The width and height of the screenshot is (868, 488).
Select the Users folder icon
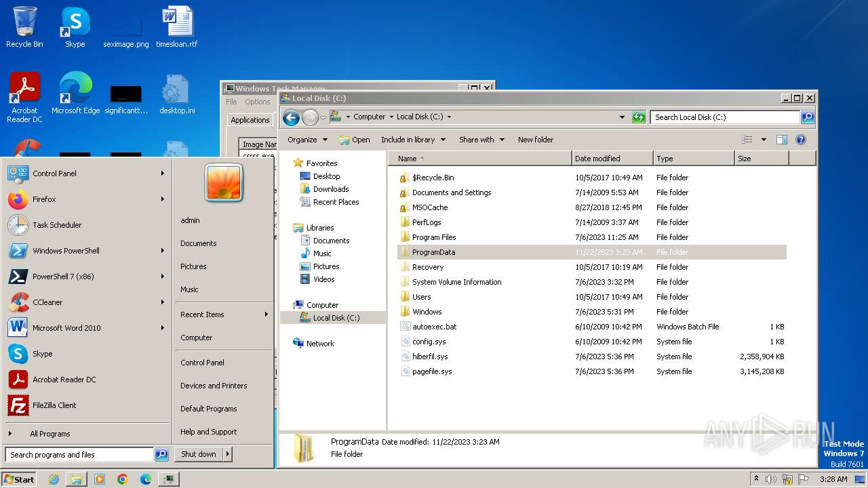(x=405, y=297)
